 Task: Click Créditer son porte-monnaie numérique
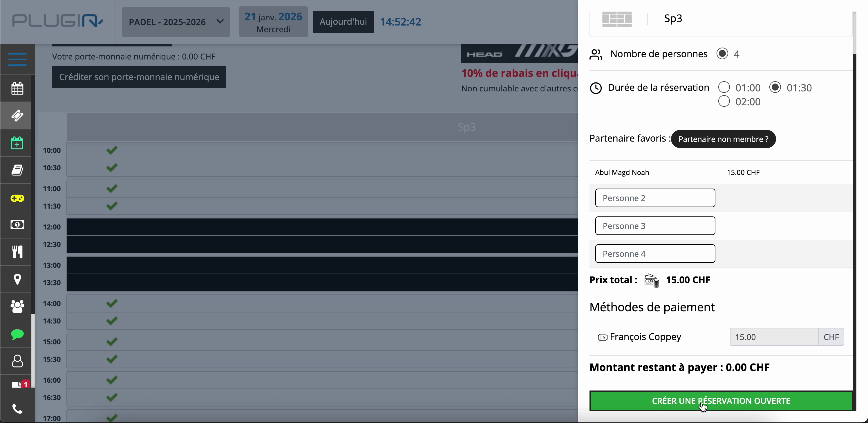(x=139, y=77)
